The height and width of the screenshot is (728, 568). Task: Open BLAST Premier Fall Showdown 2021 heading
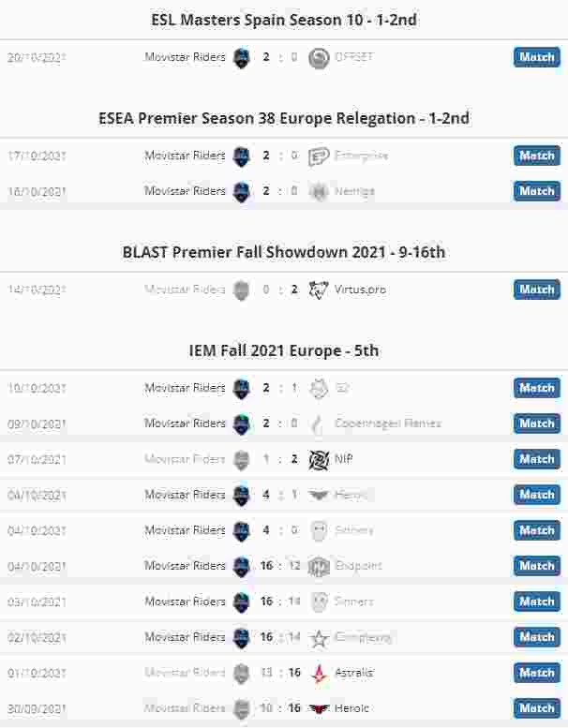[284, 252]
